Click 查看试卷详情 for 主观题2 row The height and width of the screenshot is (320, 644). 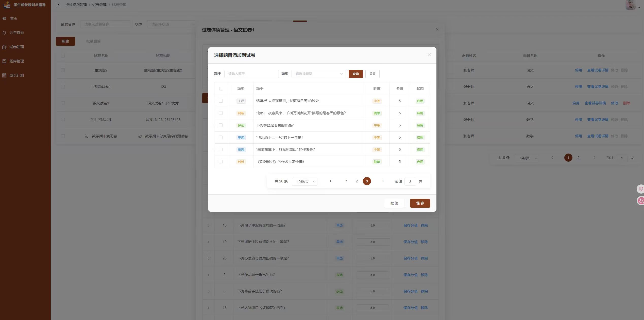598,70
